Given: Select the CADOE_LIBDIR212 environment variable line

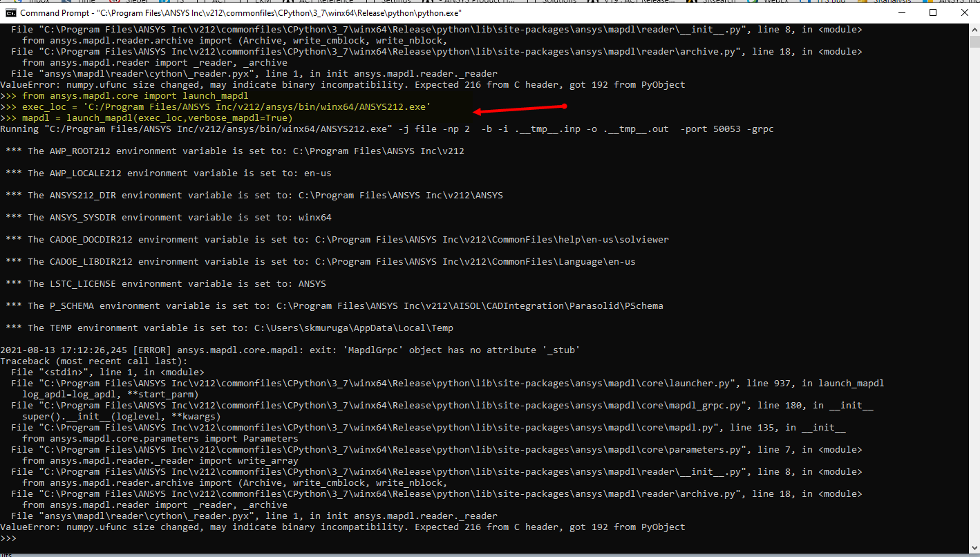Looking at the screenshot, I should click(321, 262).
